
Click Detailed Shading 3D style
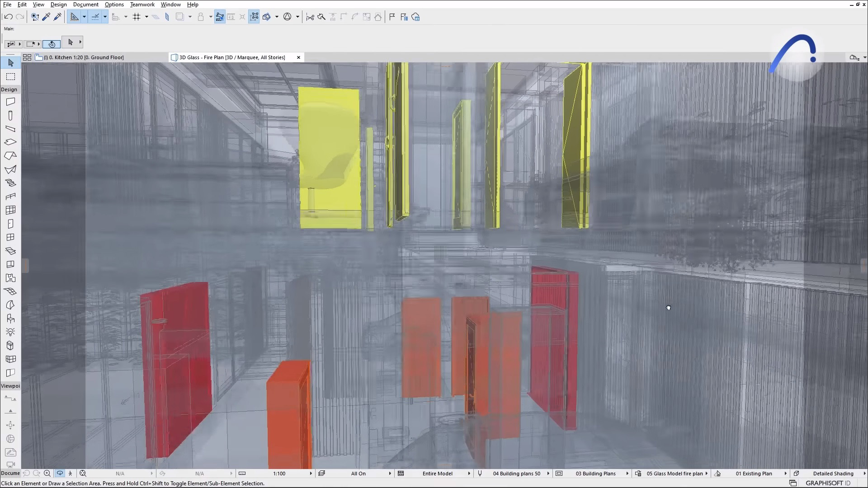(833, 474)
